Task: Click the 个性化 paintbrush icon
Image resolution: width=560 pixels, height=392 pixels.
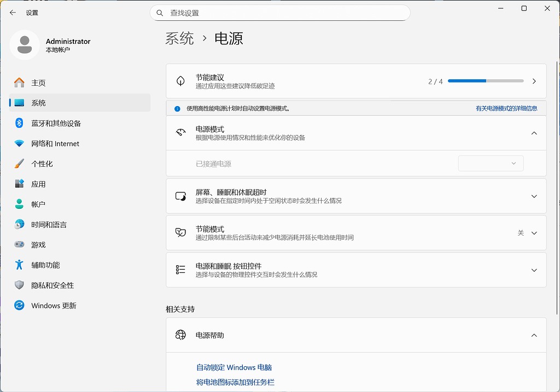Action: pyautogui.click(x=19, y=164)
